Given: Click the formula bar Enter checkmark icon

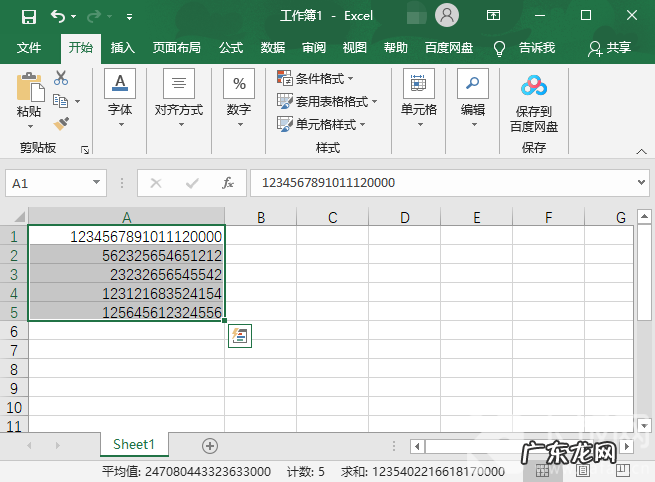Looking at the screenshot, I should [192, 183].
